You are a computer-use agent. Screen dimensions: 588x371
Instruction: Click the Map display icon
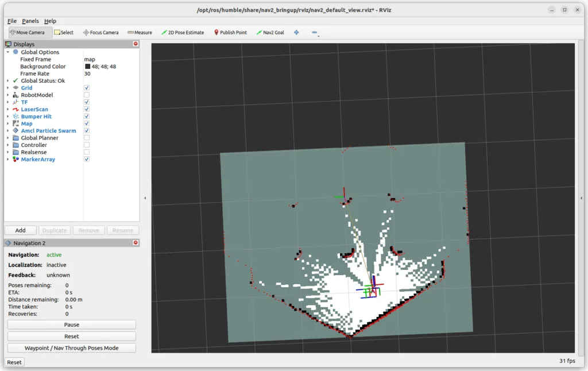tap(16, 123)
